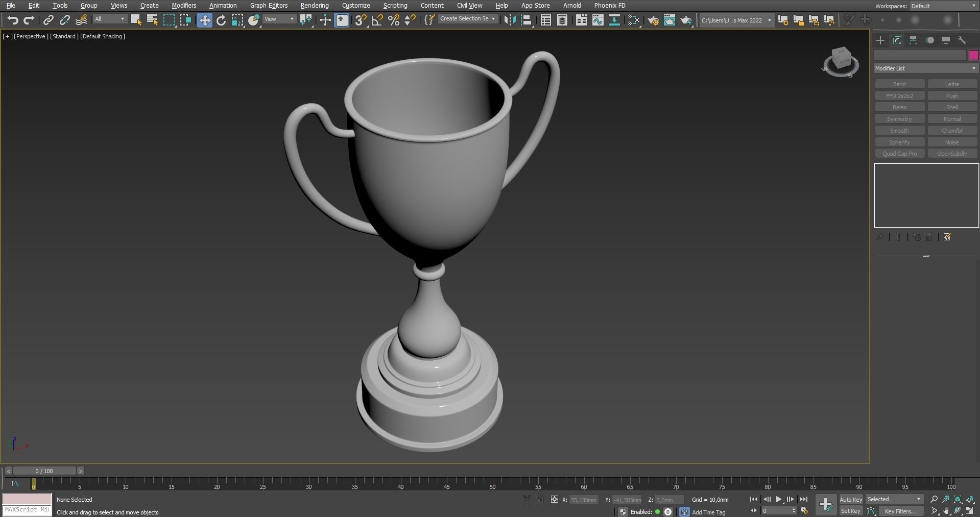980x517 pixels.
Task: Apply the Bend modifier
Action: 899,84
